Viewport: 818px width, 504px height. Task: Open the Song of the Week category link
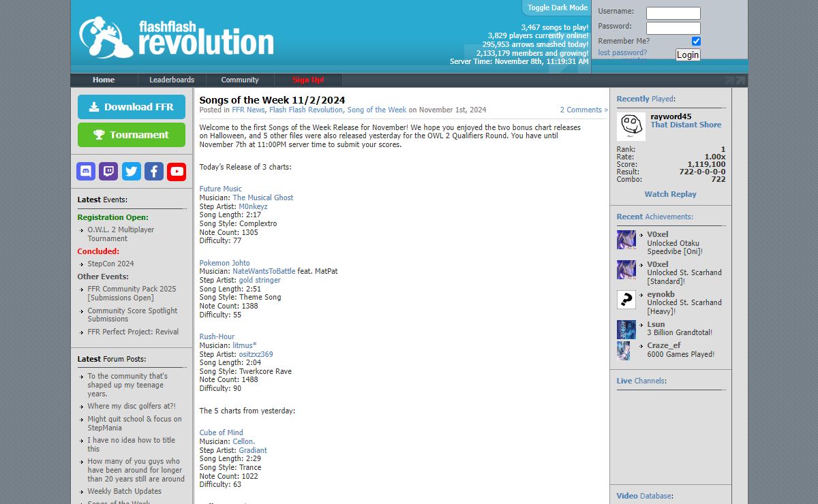[x=376, y=110]
